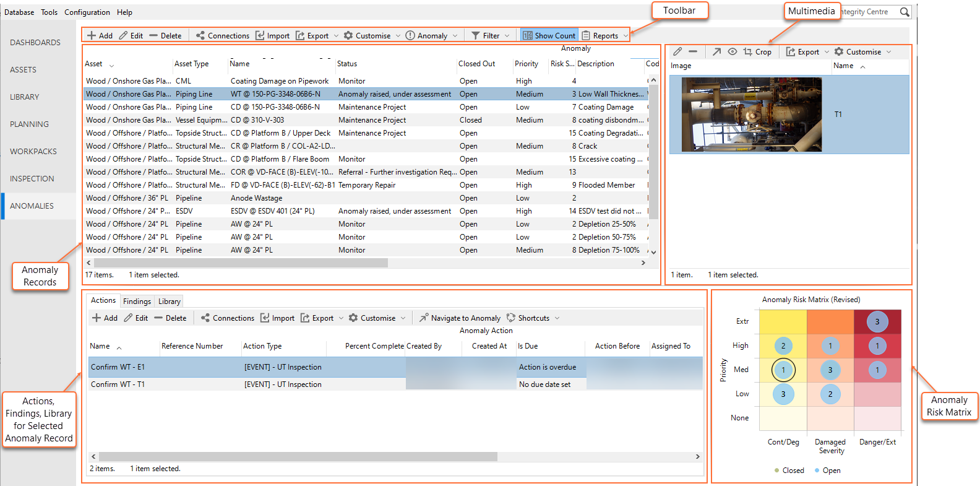Expand the Filter dropdown
Screen dimensions: 980x486
pos(490,36)
